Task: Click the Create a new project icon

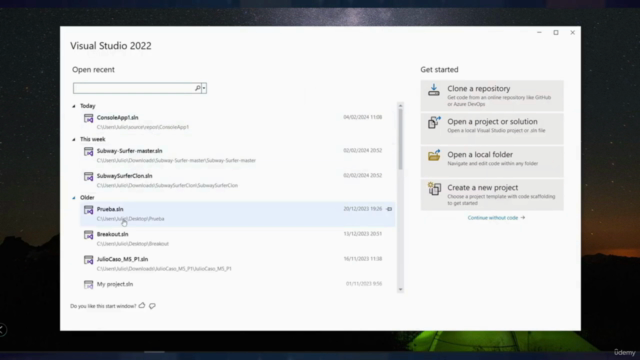Action: coord(434,189)
